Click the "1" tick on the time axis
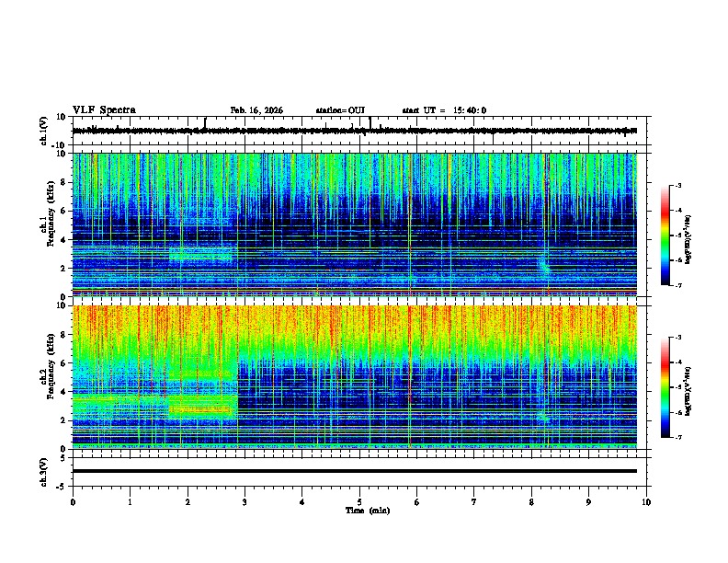The width and height of the screenshot is (728, 563). point(130,502)
